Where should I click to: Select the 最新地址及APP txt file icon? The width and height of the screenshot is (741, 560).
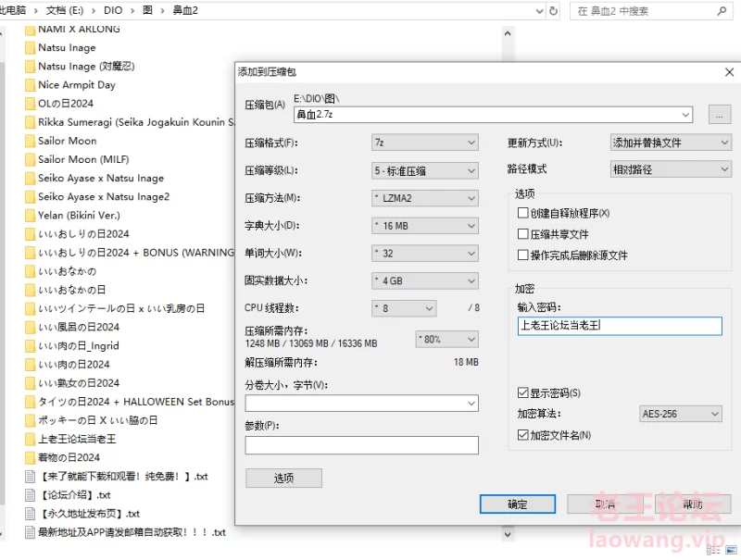pos(30,532)
